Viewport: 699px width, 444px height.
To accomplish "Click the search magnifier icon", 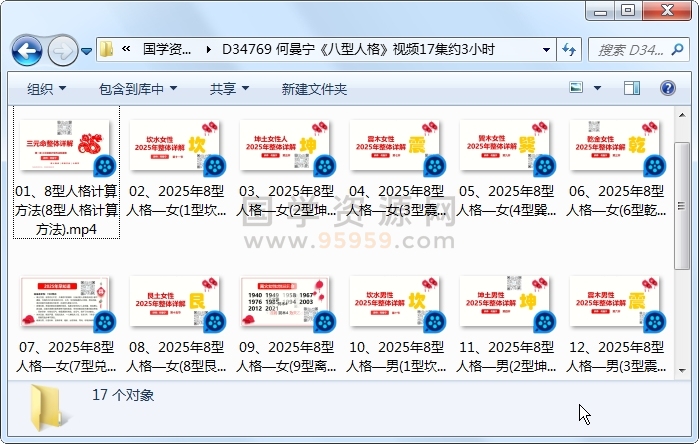I will 678,49.
